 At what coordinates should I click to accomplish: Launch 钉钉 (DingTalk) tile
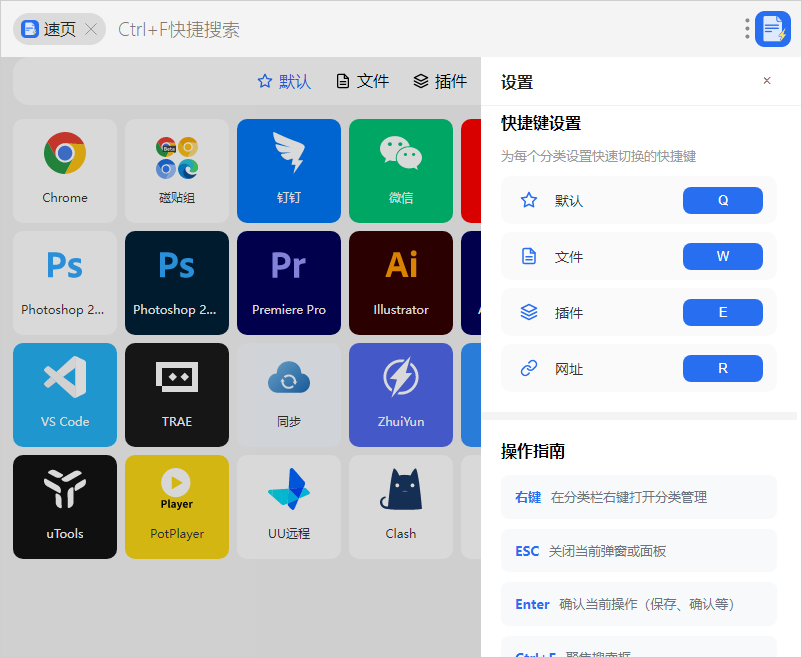pos(289,171)
